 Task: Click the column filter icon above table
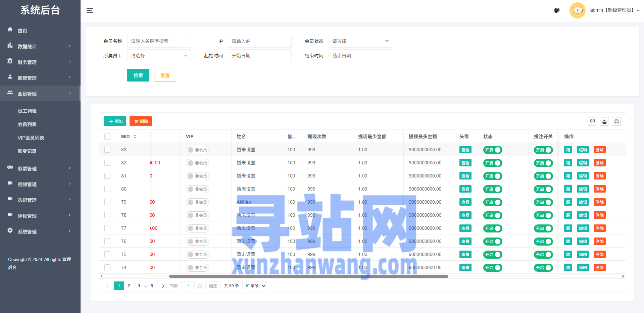point(592,121)
